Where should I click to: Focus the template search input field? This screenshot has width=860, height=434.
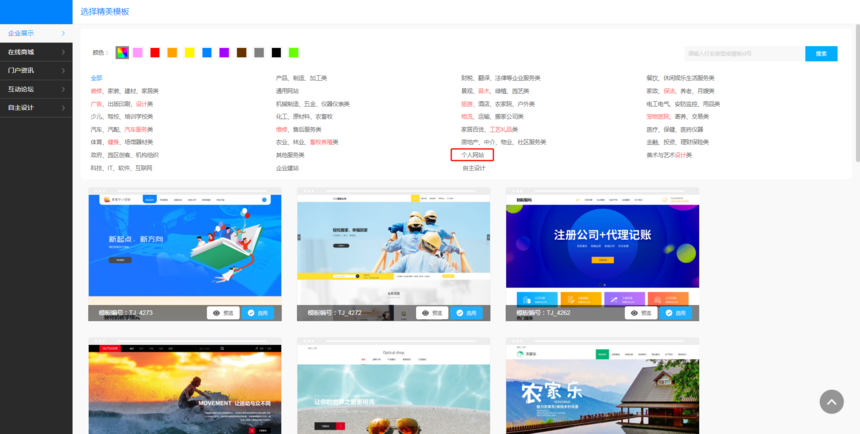coord(743,53)
